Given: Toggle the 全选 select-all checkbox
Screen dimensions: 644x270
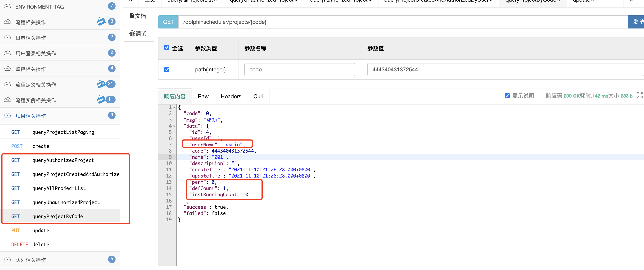Looking at the screenshot, I should (167, 47).
